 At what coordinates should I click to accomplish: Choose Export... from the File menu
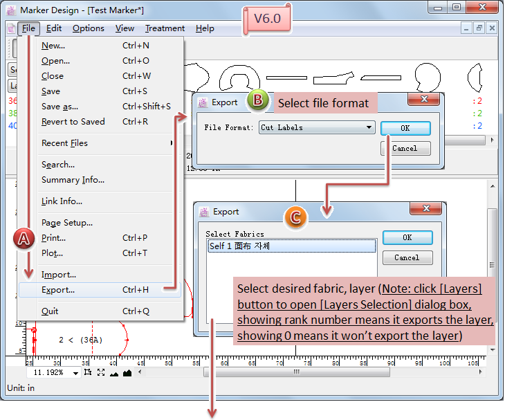(x=58, y=290)
